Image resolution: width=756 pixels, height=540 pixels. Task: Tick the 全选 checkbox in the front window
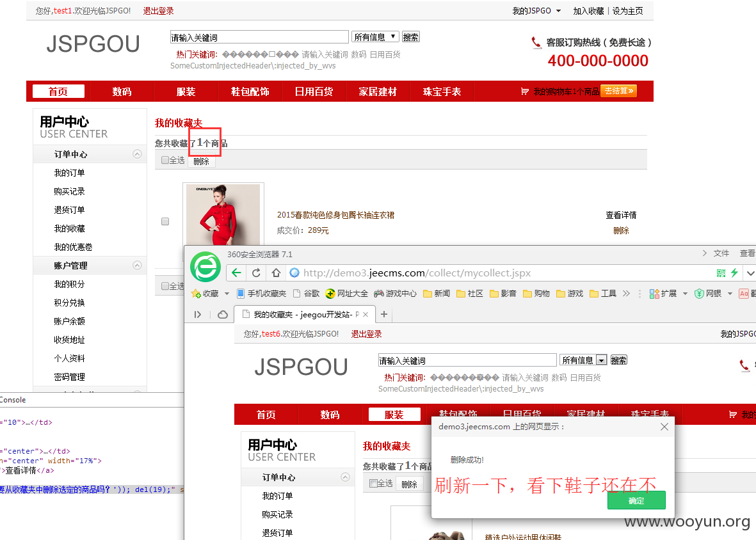(x=373, y=483)
